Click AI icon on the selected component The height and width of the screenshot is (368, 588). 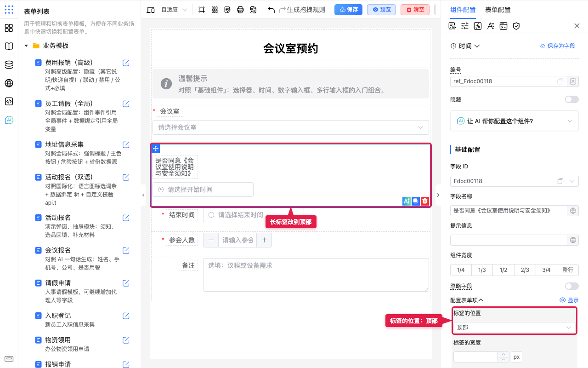pos(407,201)
